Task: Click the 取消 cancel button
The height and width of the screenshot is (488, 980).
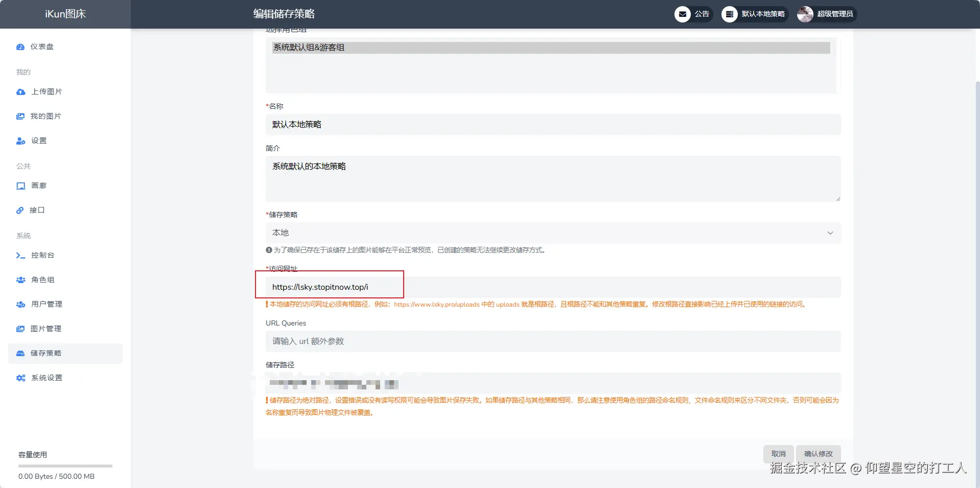Action: (779, 454)
